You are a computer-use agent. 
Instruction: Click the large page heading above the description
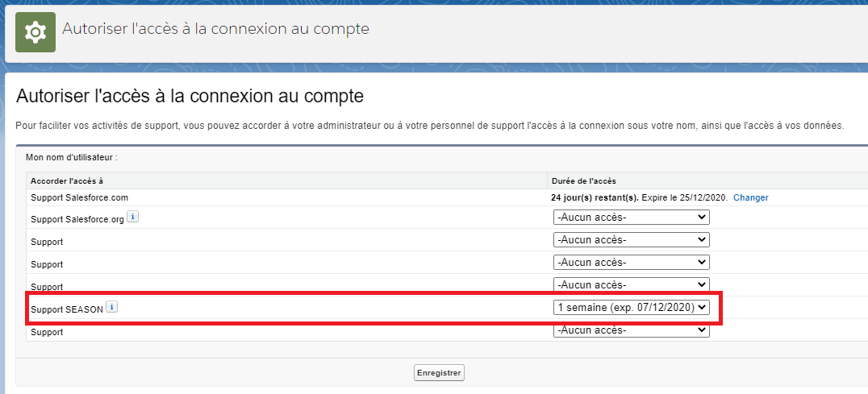click(190, 97)
